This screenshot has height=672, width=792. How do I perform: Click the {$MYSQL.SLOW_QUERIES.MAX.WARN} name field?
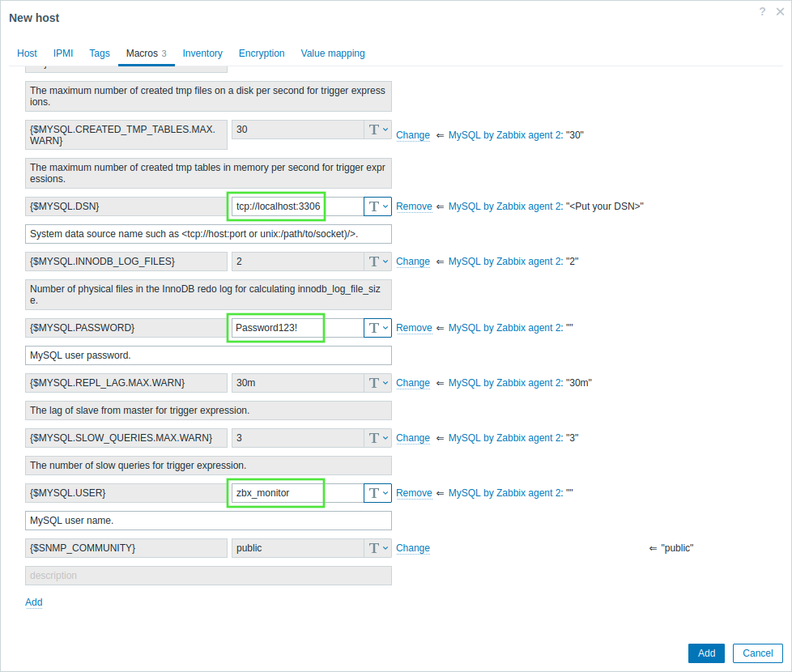coord(126,438)
